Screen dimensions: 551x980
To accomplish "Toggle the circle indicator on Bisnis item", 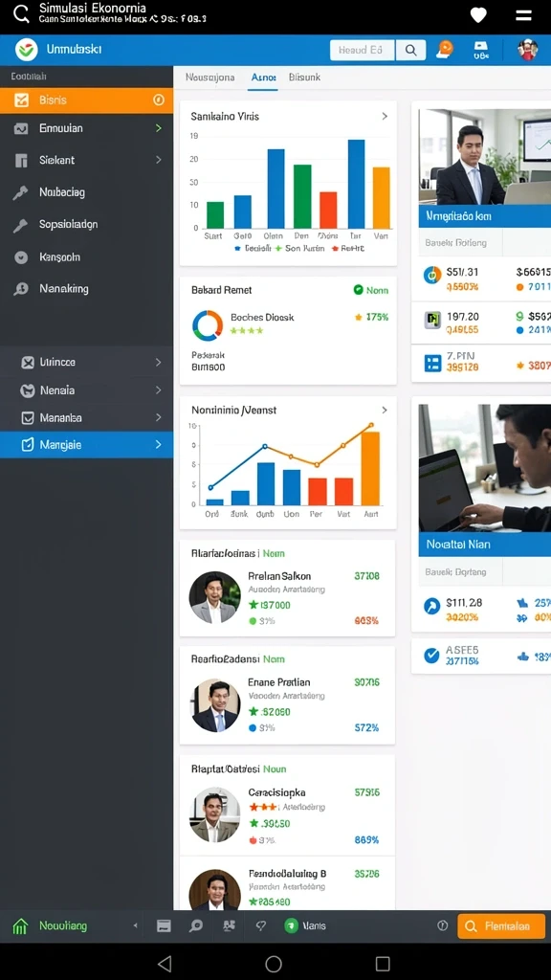I will pos(159,100).
